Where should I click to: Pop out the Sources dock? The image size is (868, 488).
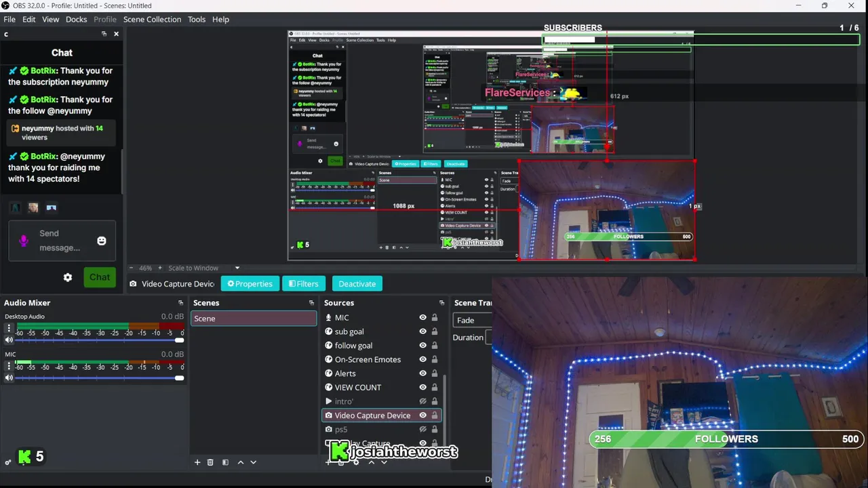coord(441,303)
